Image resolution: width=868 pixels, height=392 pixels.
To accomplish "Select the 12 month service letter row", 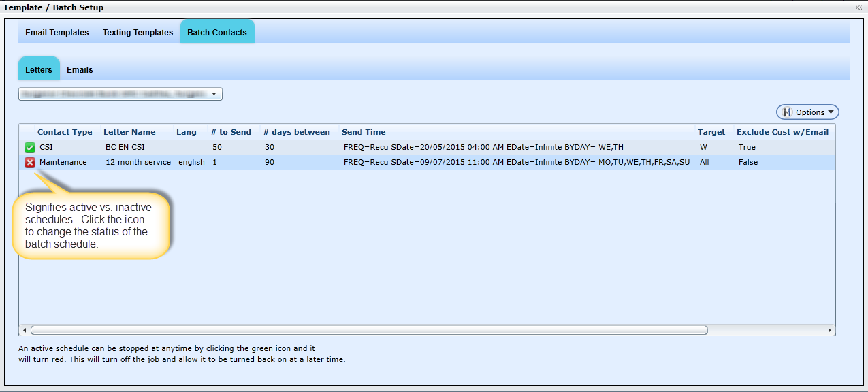I will click(x=138, y=163).
